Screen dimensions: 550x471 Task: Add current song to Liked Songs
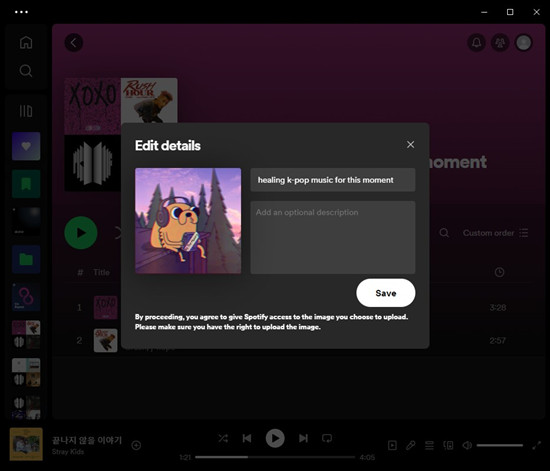tap(136, 445)
